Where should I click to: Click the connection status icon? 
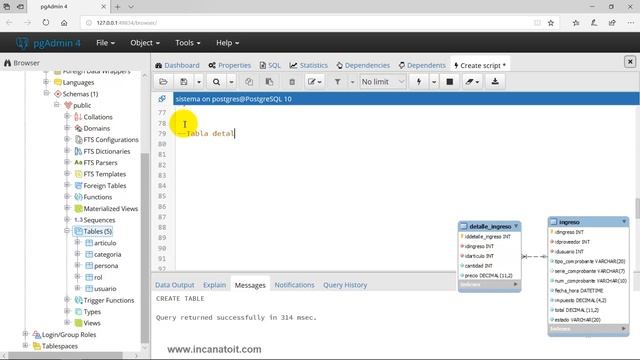tap(162, 99)
